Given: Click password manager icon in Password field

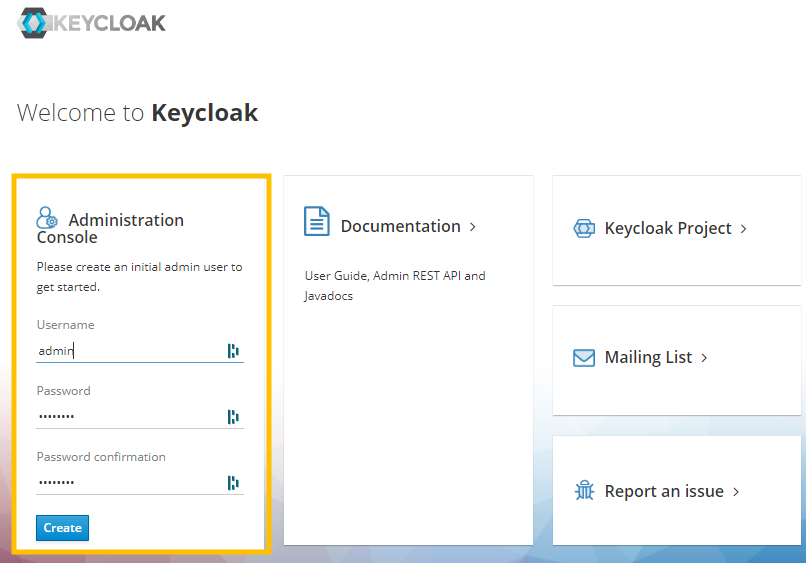Looking at the screenshot, I should (233, 416).
